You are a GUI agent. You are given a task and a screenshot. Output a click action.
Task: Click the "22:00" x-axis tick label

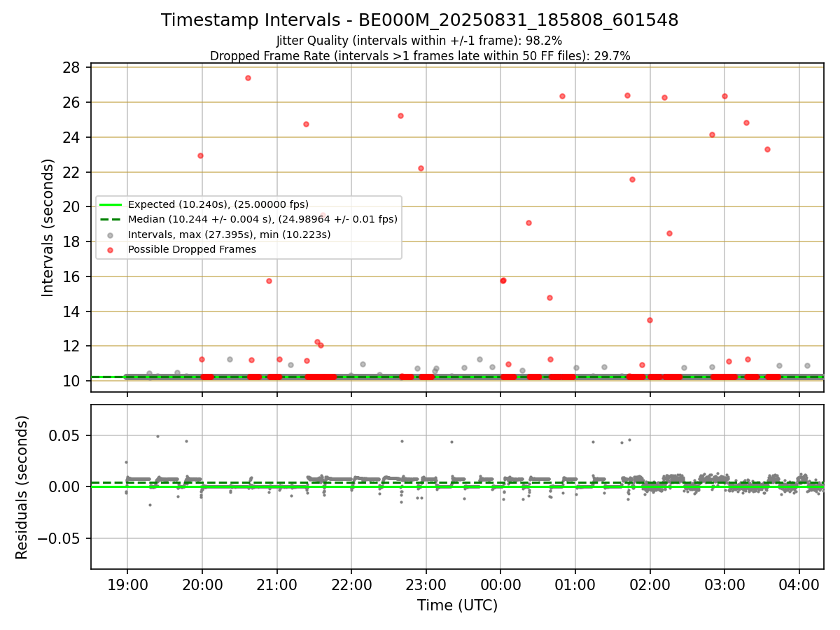point(351,585)
